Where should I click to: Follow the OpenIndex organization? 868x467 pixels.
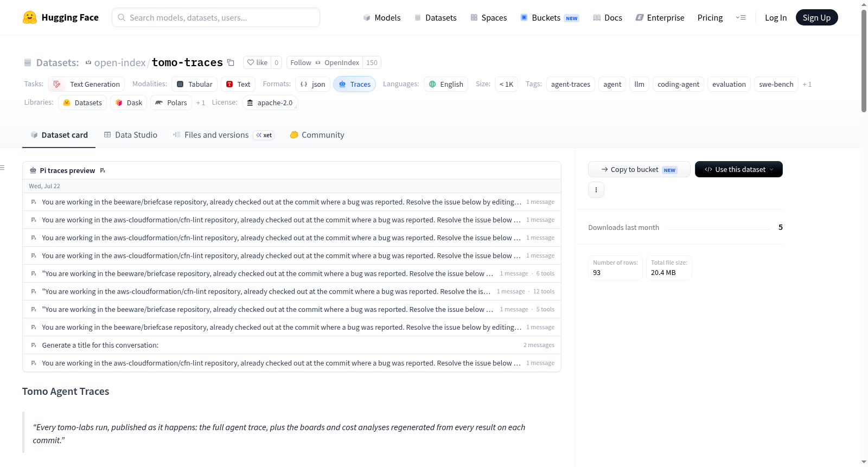(x=325, y=62)
